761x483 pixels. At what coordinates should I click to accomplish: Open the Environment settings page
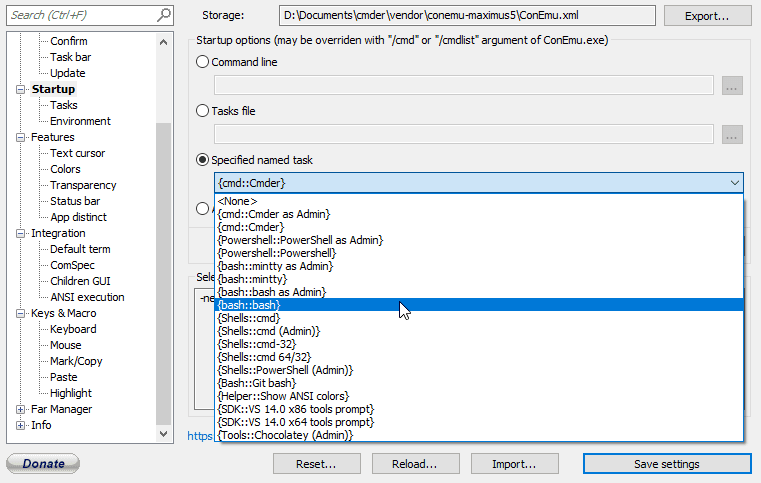click(80, 121)
